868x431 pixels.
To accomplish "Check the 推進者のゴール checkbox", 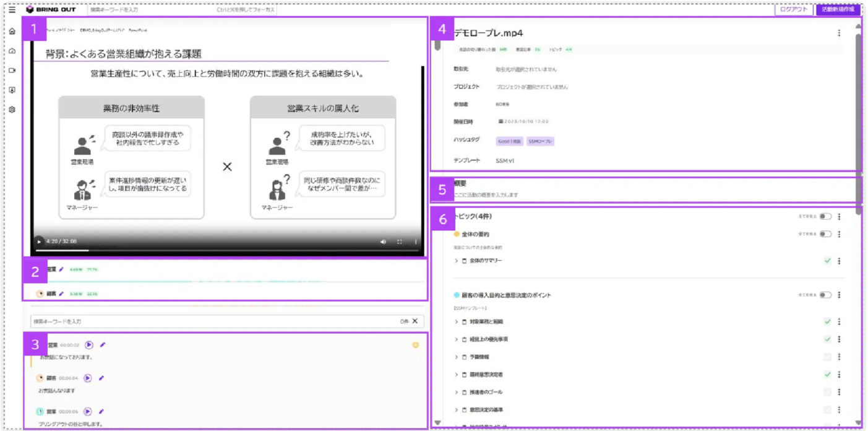I will coord(827,392).
